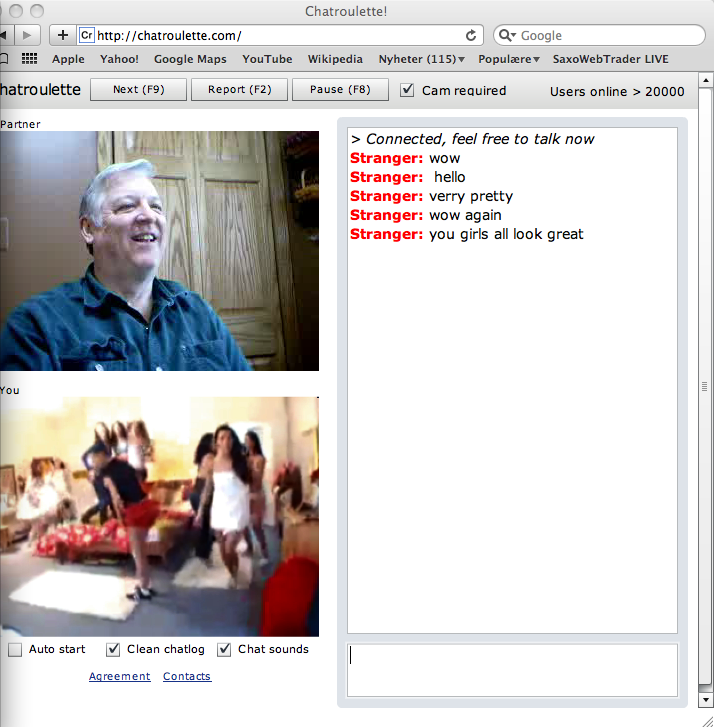Image resolution: width=714 pixels, height=727 pixels.
Task: Click the Pause (F8) button
Action: (340, 89)
